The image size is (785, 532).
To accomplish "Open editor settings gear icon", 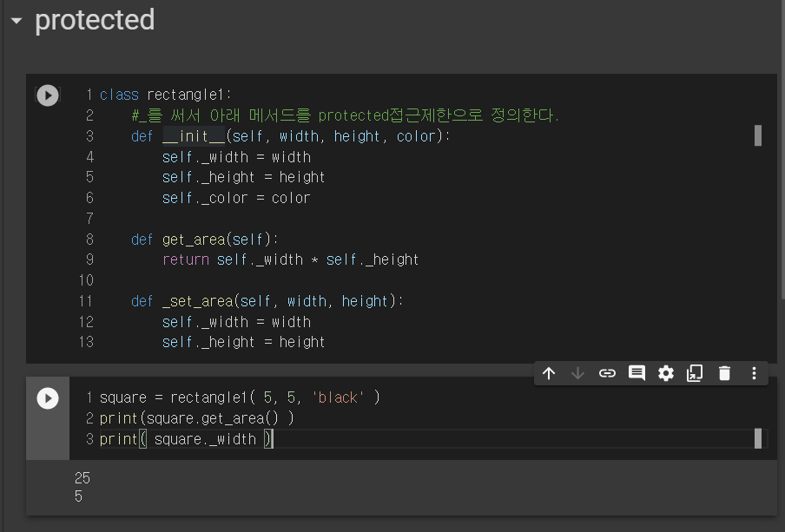I will click(x=666, y=373).
